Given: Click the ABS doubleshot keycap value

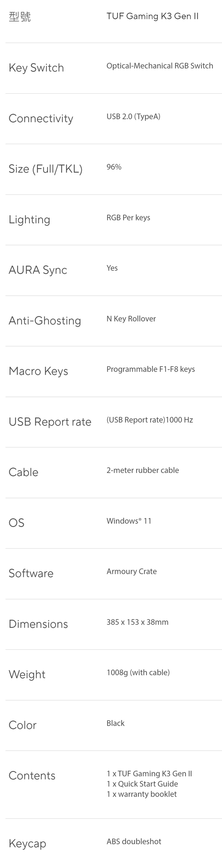Looking at the screenshot, I should pyautogui.click(x=134, y=841).
